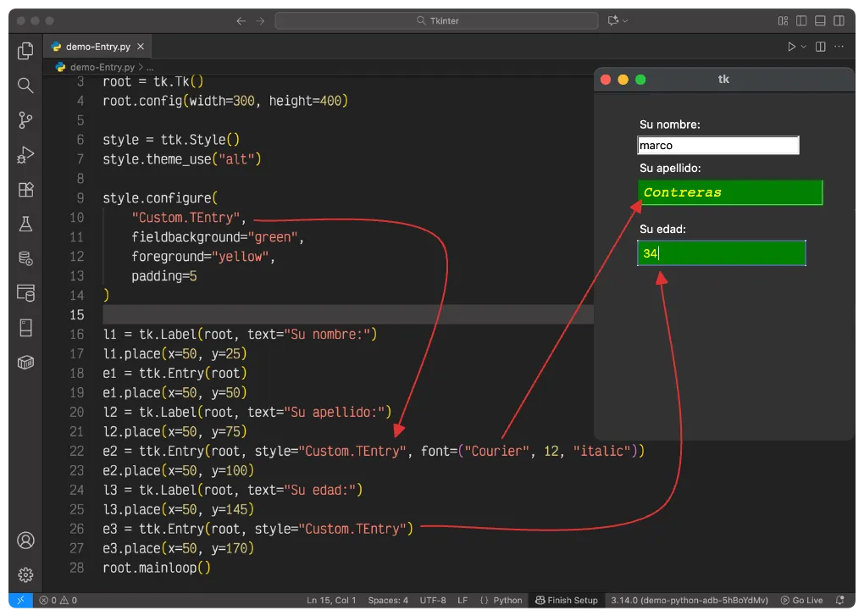Open the Testing flask icon view
Screen dimensions: 864x616
[x=25, y=225]
